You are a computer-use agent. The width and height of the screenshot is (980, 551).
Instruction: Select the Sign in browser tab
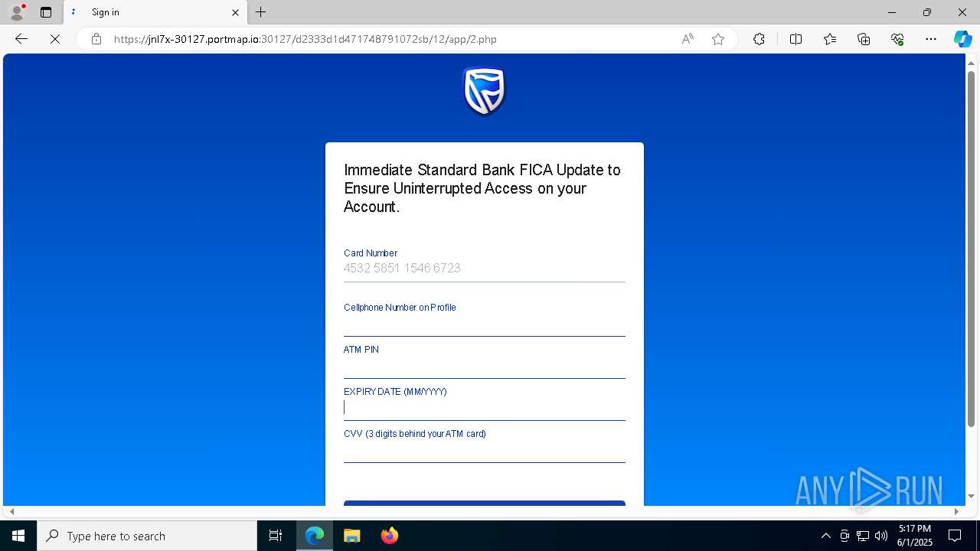[x=155, y=12]
